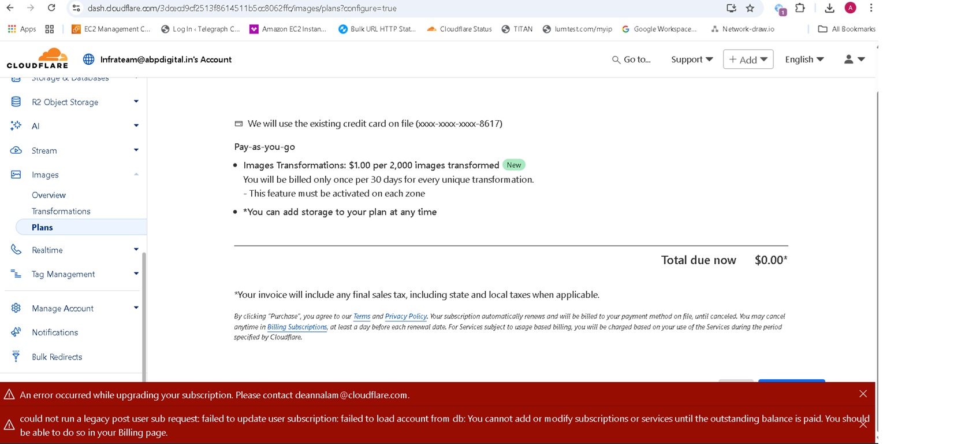Open Notifications in sidebar

click(55, 332)
